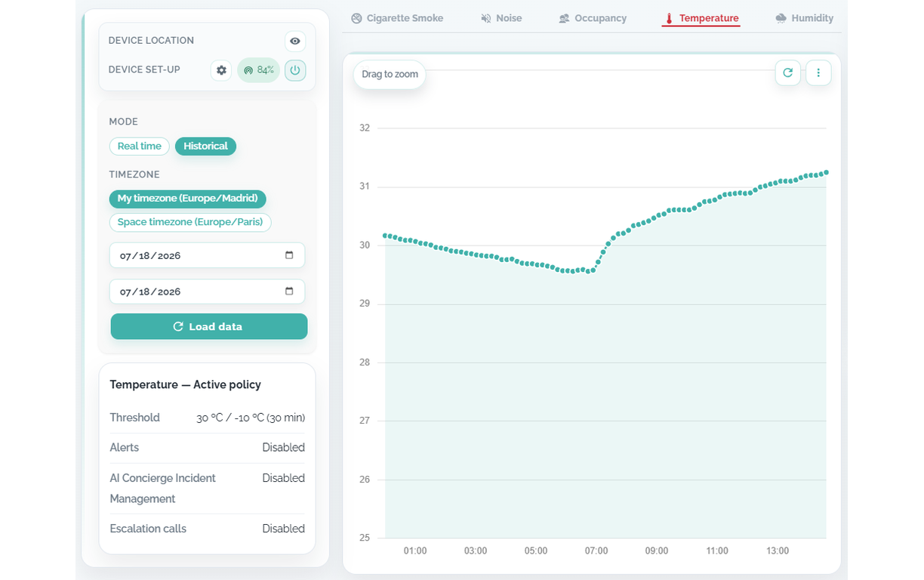
Task: Click Escalation calls Disabled value
Action: [x=283, y=529]
